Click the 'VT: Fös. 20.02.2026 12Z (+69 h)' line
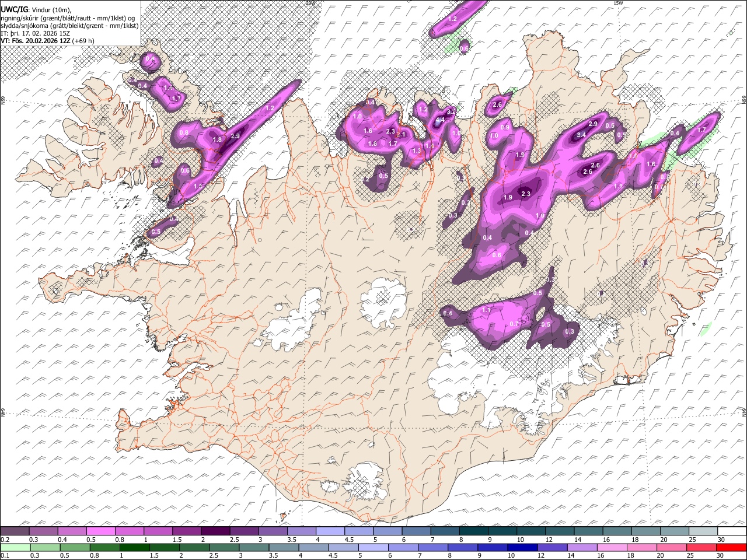This screenshot has height=560, width=747. click(47, 41)
